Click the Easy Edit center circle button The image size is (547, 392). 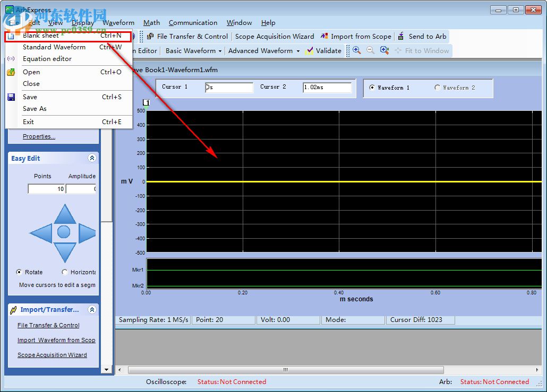point(64,232)
